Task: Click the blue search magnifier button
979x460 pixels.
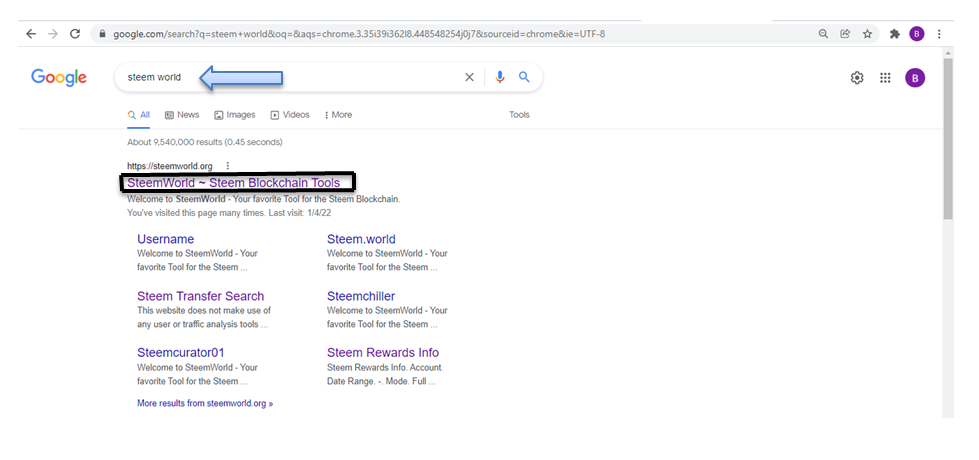Action: (x=524, y=77)
